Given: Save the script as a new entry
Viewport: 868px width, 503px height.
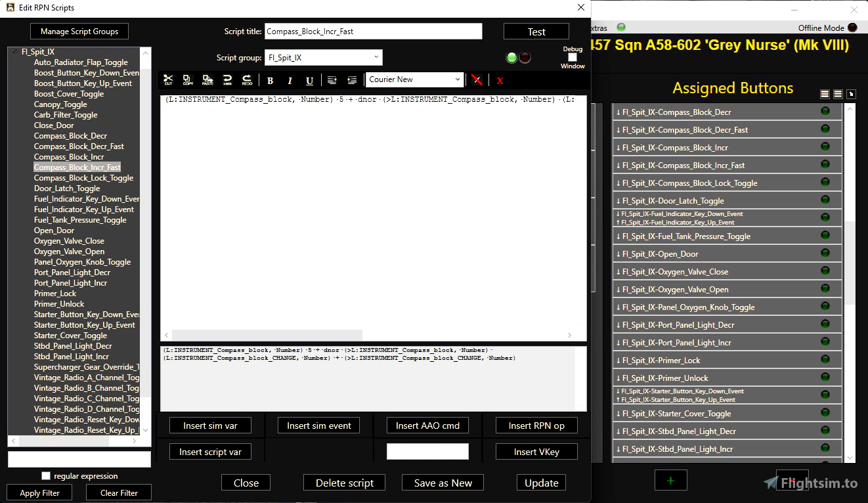Looking at the screenshot, I should (x=443, y=482).
